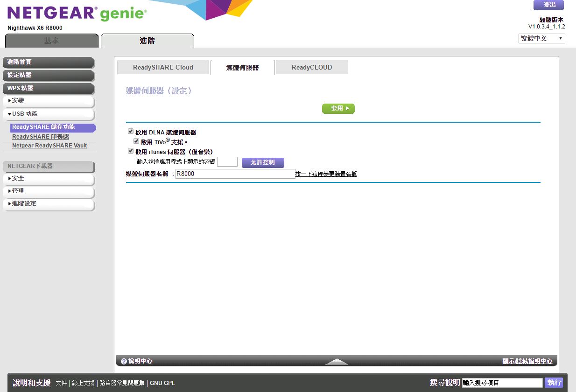Open the ReadySHARE 印表機 link
Viewport: 576px width, 392px height.
[41, 137]
